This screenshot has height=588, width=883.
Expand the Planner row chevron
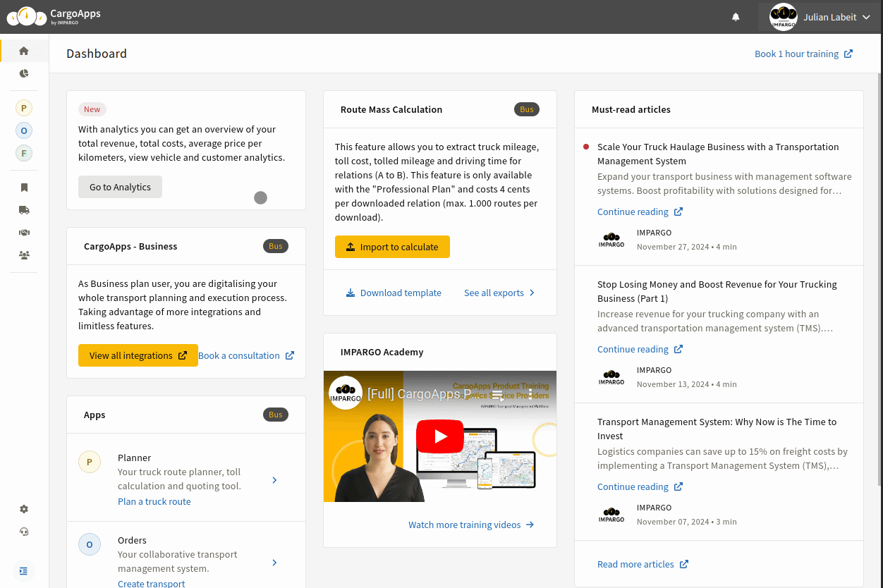274,480
